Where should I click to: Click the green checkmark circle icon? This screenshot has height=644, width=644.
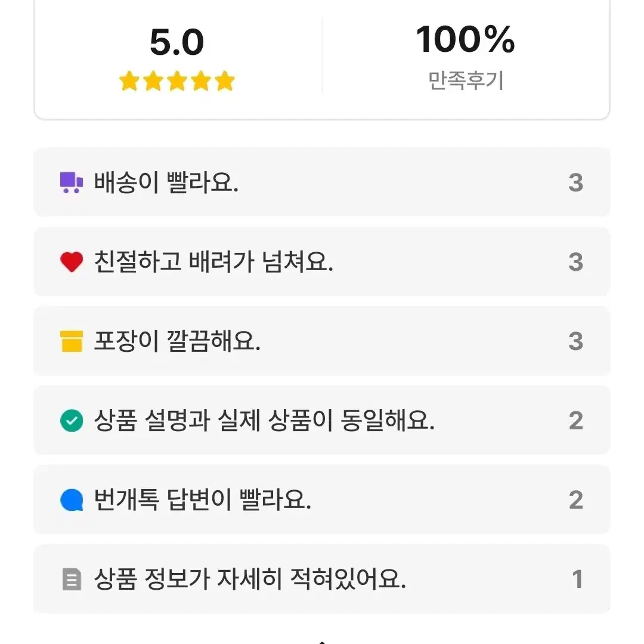tap(72, 420)
